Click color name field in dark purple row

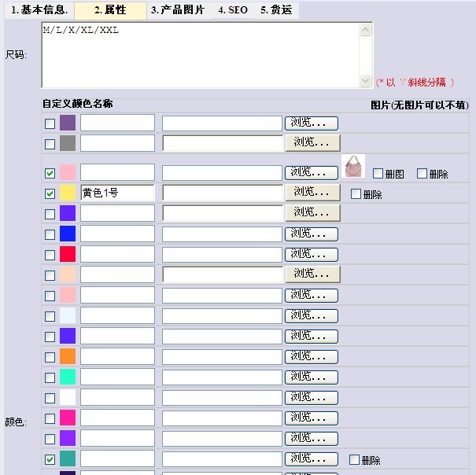pos(117,123)
